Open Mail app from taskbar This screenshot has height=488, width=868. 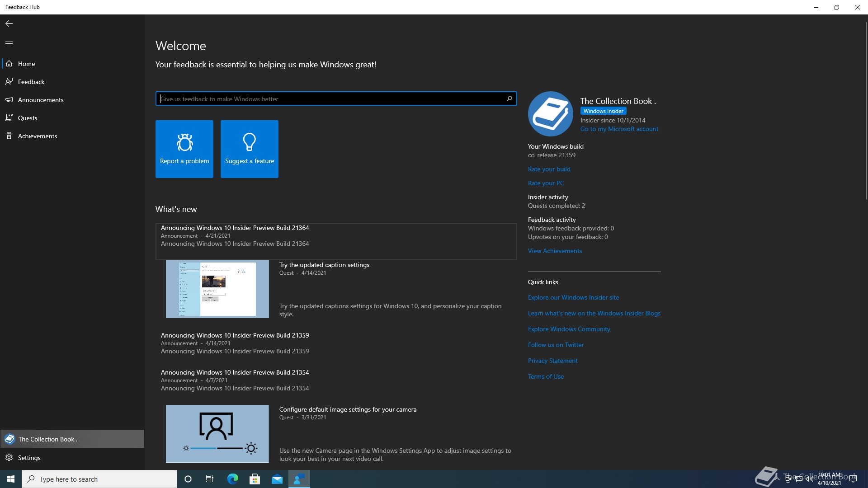tap(277, 479)
